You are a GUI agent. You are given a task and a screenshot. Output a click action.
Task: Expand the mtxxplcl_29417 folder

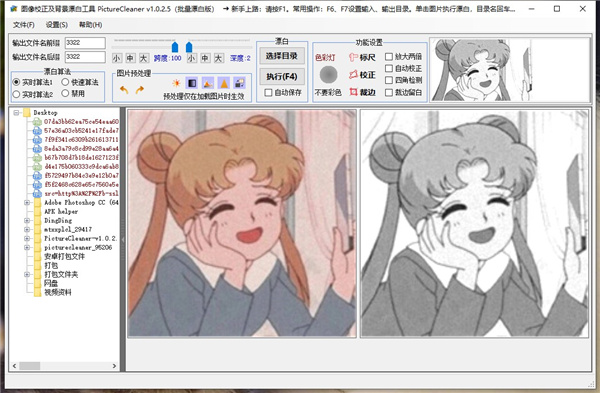[x=27, y=230]
